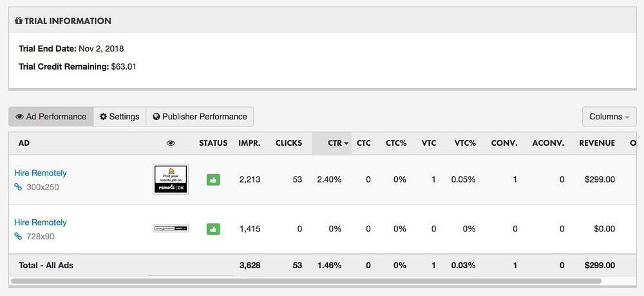Open the Hire Remotely 728x90 ad link
Viewport: 644px width, 296px height.
41,222
